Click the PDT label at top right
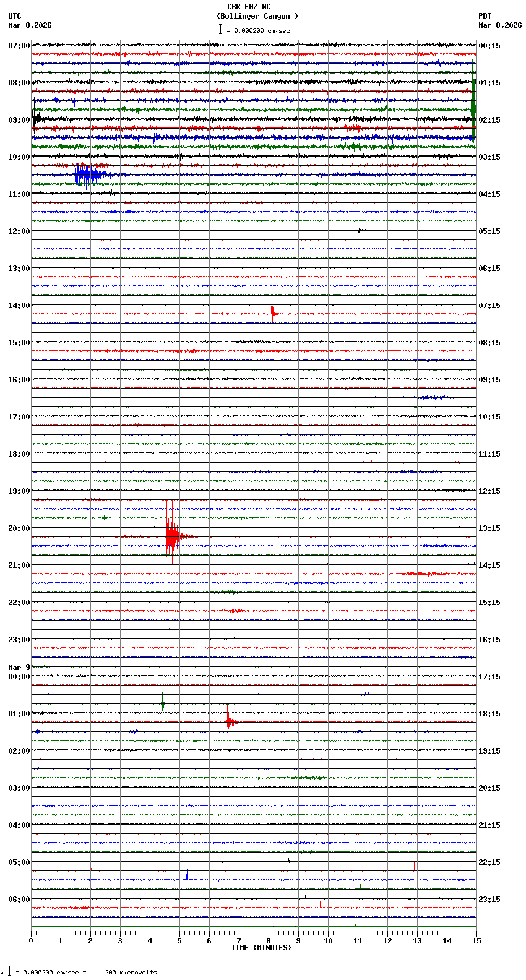This screenshot has height=980, width=526. (x=485, y=16)
